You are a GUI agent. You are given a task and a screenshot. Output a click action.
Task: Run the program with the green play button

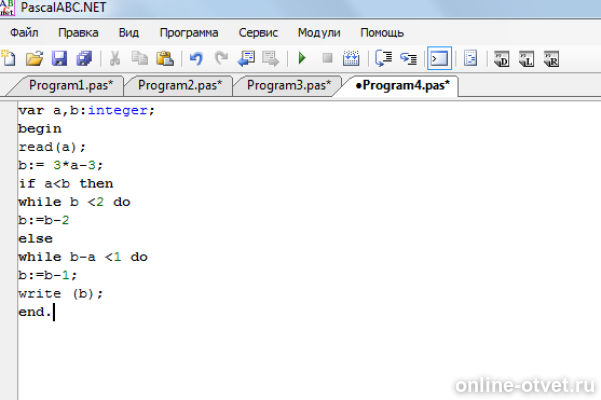(x=302, y=58)
